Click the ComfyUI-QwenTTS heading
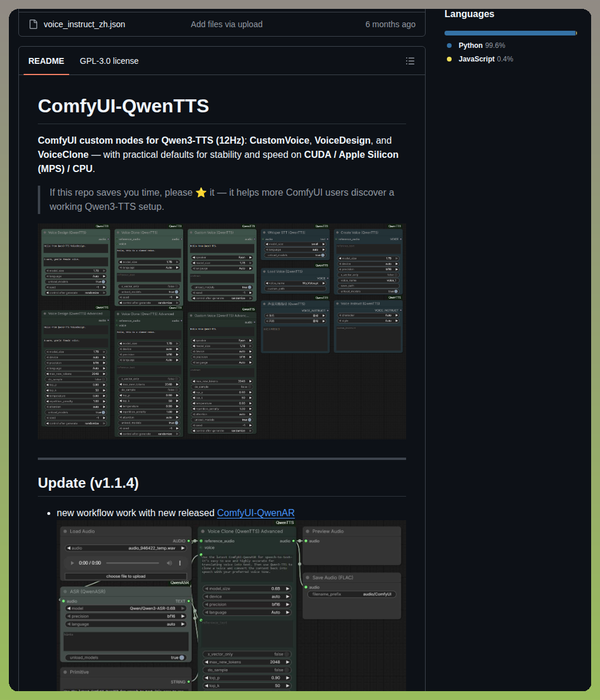The width and height of the screenshot is (600, 700). pos(123,106)
